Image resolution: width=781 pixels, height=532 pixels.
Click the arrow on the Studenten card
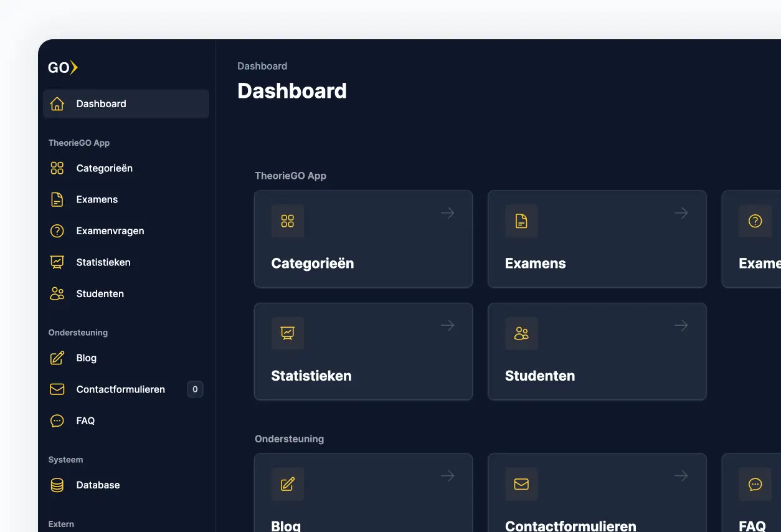681,325
